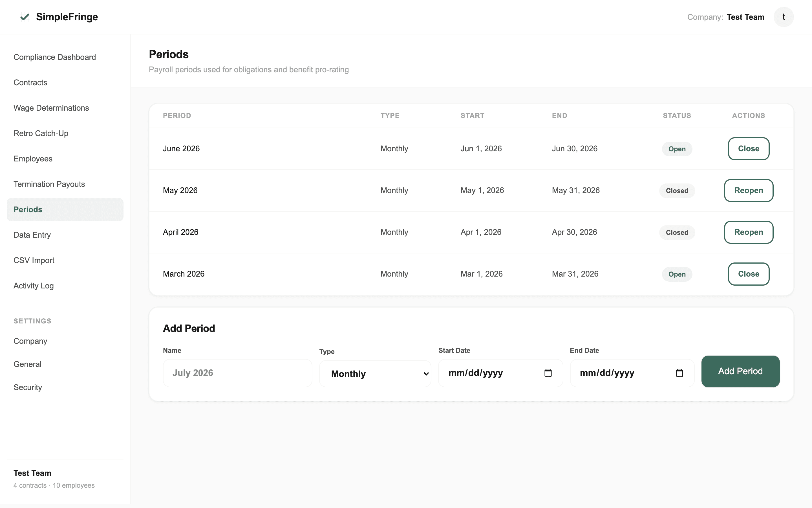The height and width of the screenshot is (508, 812).
Task: Click the Periods page heading
Action: coord(169,54)
